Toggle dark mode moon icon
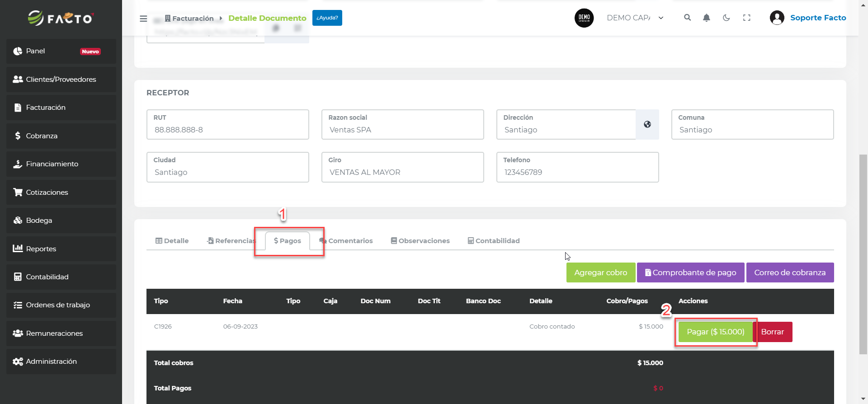Viewport: 868px width, 404px height. click(x=726, y=18)
